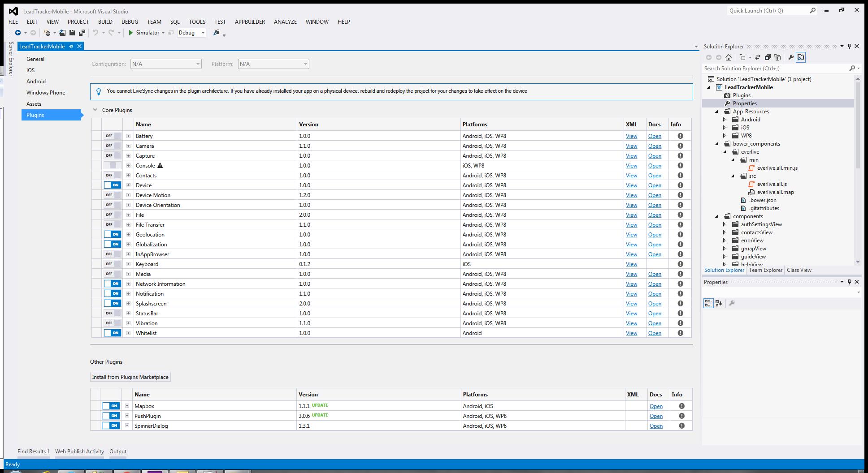The width and height of the screenshot is (868, 473).
Task: Click the Open File toolbar icon
Action: click(62, 33)
